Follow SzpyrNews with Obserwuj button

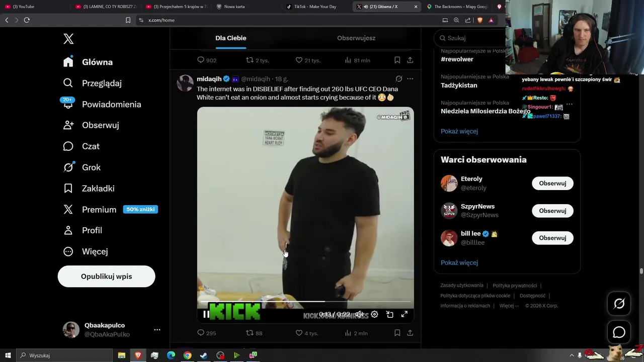click(x=552, y=211)
